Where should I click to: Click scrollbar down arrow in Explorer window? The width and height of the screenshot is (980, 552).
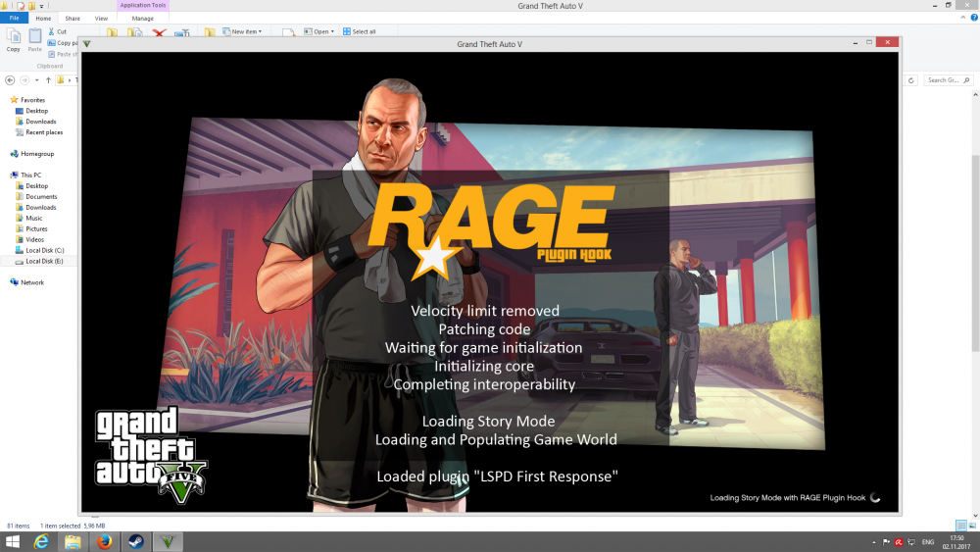975,516
